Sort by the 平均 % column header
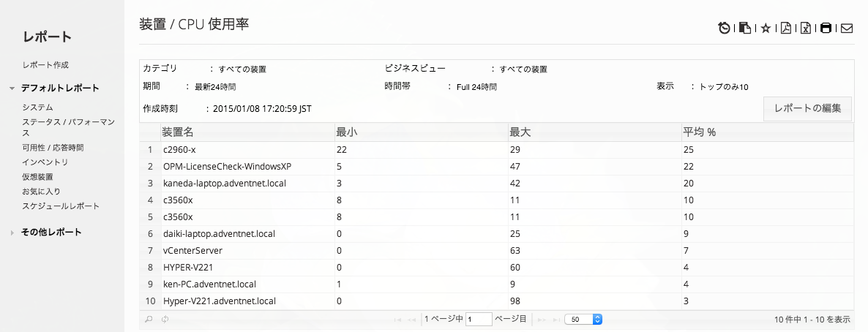The image size is (868, 332). click(767, 133)
